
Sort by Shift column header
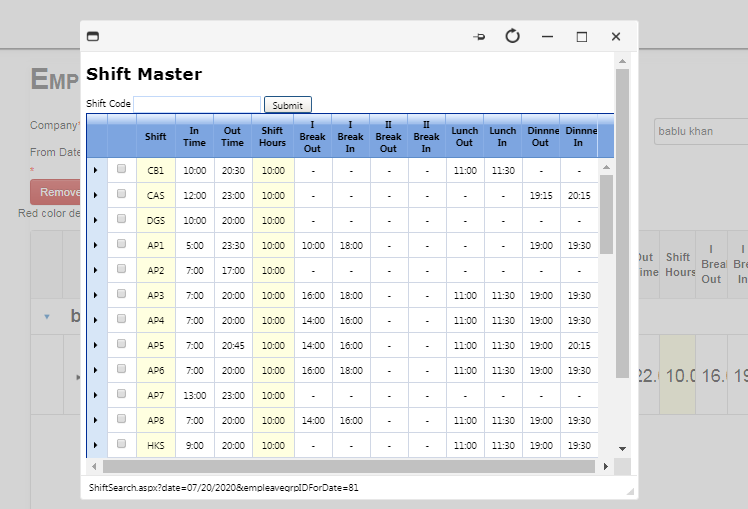point(156,136)
